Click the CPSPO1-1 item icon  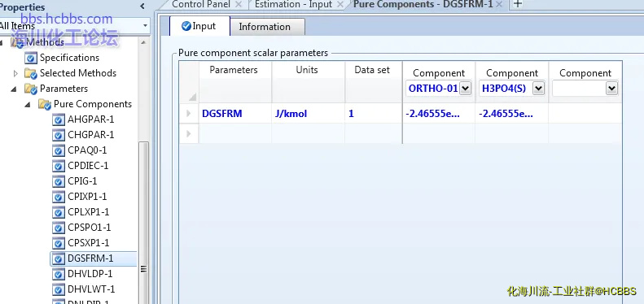[59, 228]
